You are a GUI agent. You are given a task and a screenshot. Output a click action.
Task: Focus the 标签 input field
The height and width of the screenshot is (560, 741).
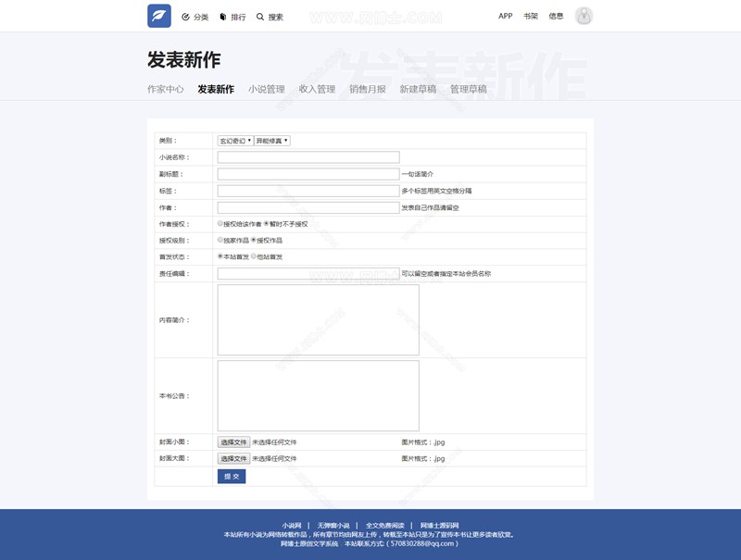point(308,191)
